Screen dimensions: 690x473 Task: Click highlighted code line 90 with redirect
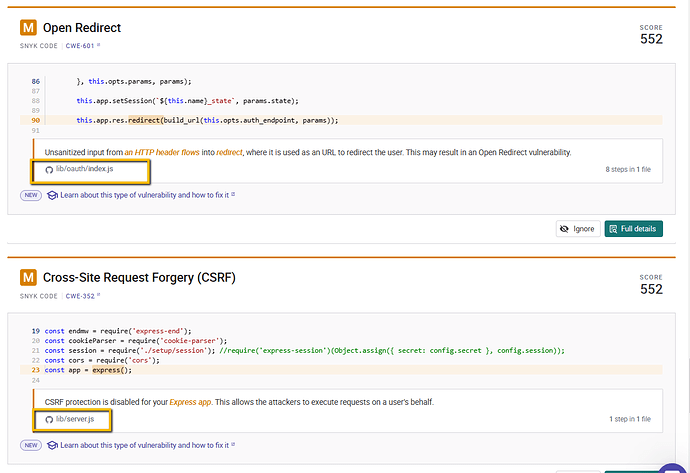[x=341, y=120]
